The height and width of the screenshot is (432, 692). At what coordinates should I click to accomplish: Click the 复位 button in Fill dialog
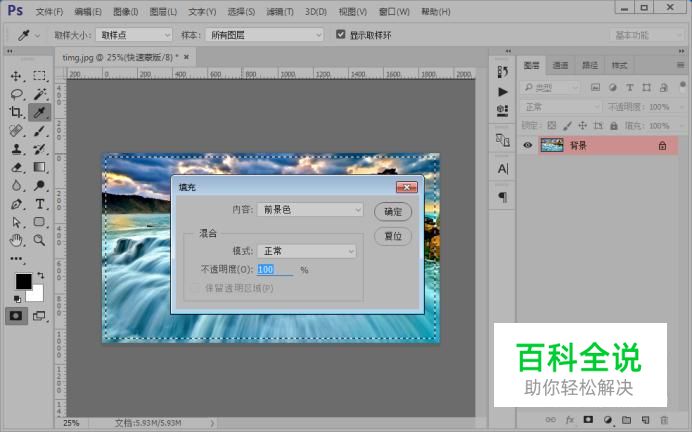pos(393,236)
